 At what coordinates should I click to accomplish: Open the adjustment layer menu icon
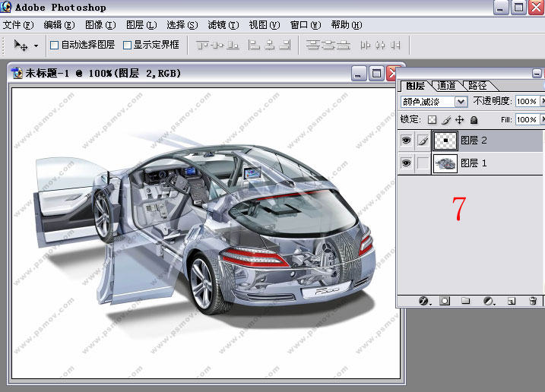(x=488, y=301)
